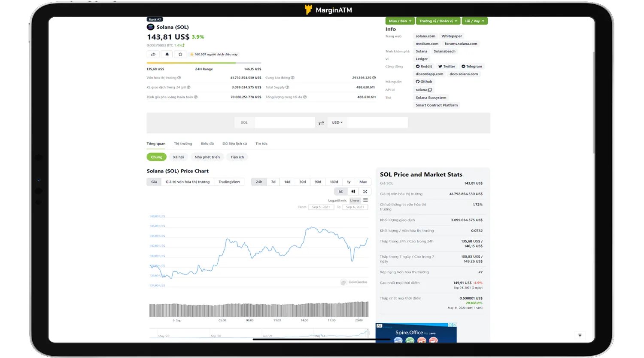Set chart range to 24h
The width and height of the screenshot is (644, 358).
(x=259, y=182)
